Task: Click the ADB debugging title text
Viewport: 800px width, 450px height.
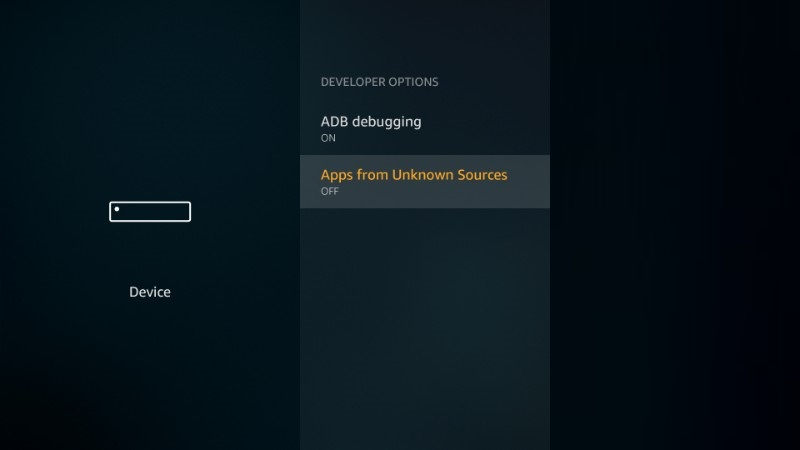Action: [371, 122]
